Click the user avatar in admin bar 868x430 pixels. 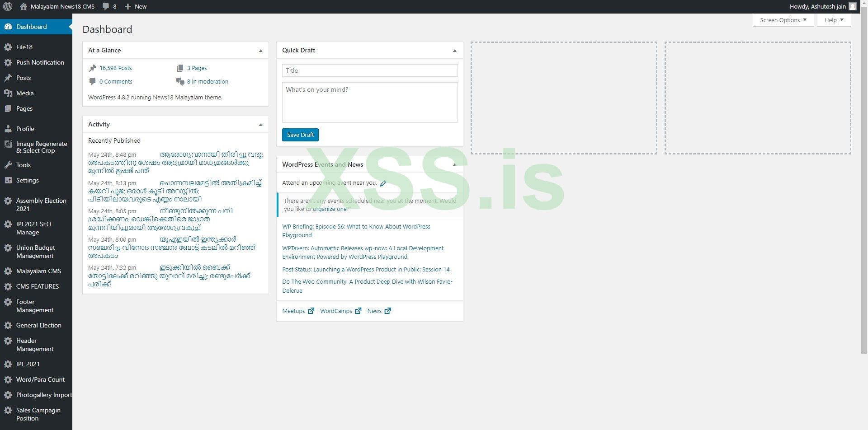(x=853, y=7)
